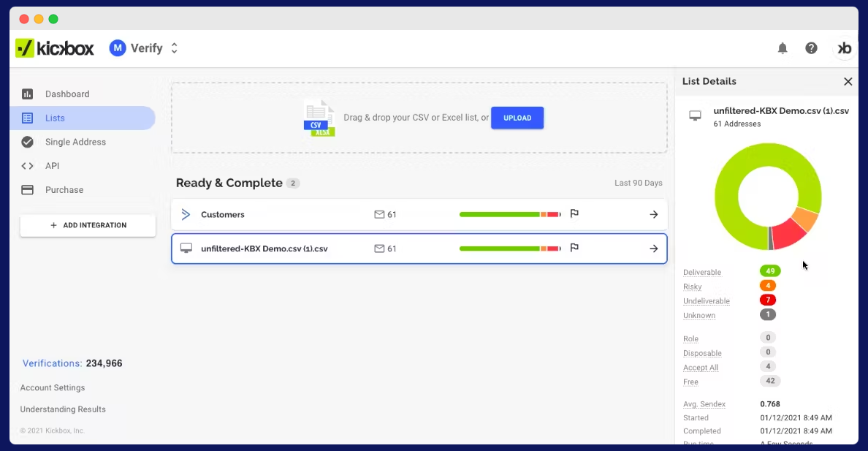Click the Customers integration arrow icon
Image resolution: width=868 pixels, height=451 pixels.
(x=186, y=214)
